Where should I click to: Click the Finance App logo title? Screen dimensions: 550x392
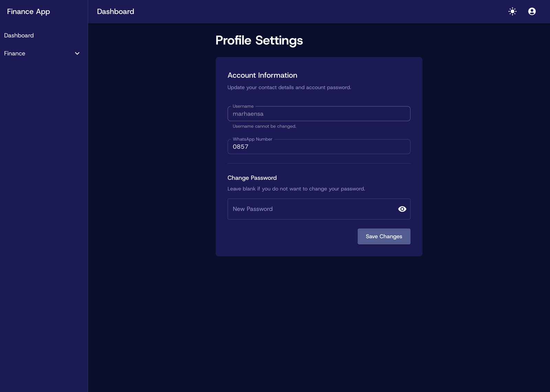pyautogui.click(x=29, y=12)
